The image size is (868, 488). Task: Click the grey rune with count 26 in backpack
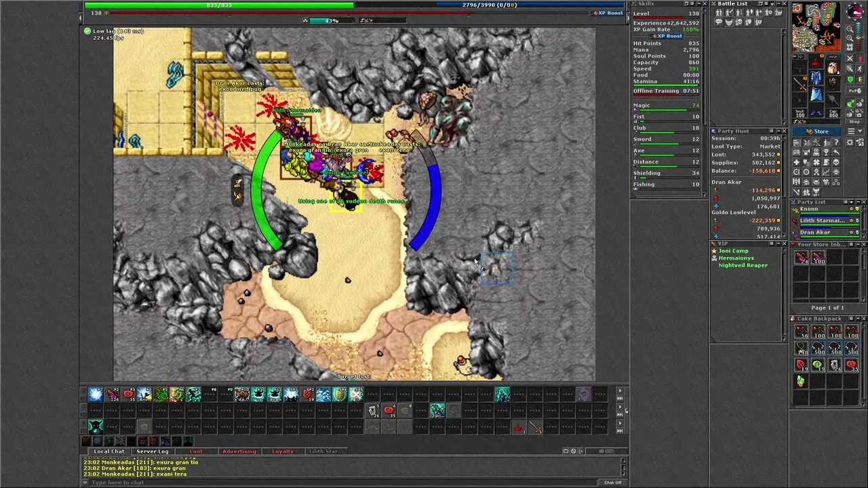click(835, 365)
